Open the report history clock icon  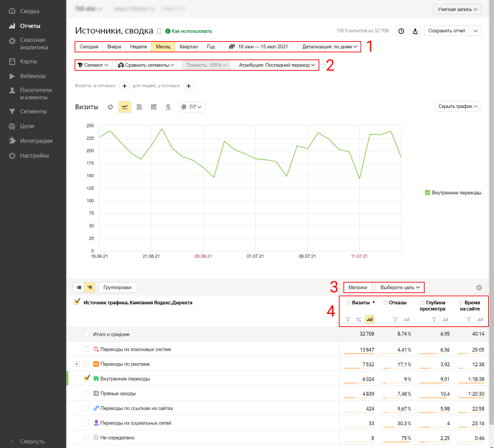coord(401,31)
